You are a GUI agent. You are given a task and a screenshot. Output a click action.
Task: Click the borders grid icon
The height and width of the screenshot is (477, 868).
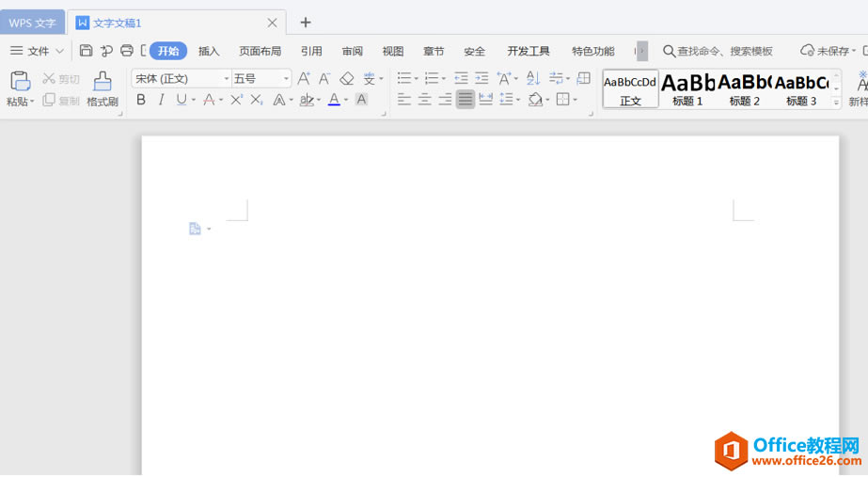coord(563,100)
